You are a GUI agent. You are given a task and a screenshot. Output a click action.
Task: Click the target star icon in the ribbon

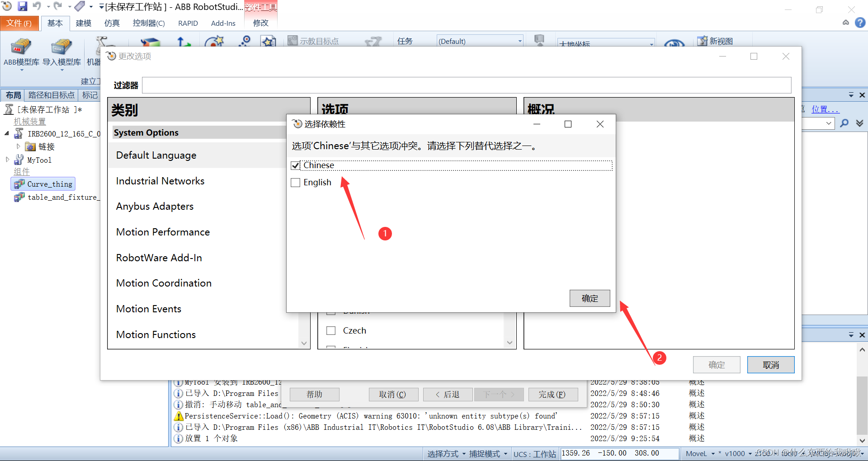pos(214,42)
